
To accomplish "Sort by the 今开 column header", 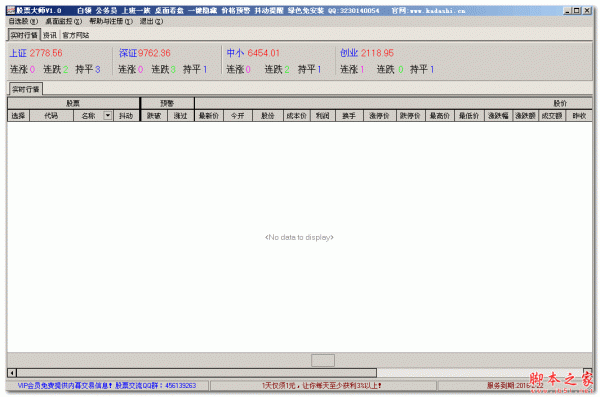I will [x=238, y=116].
